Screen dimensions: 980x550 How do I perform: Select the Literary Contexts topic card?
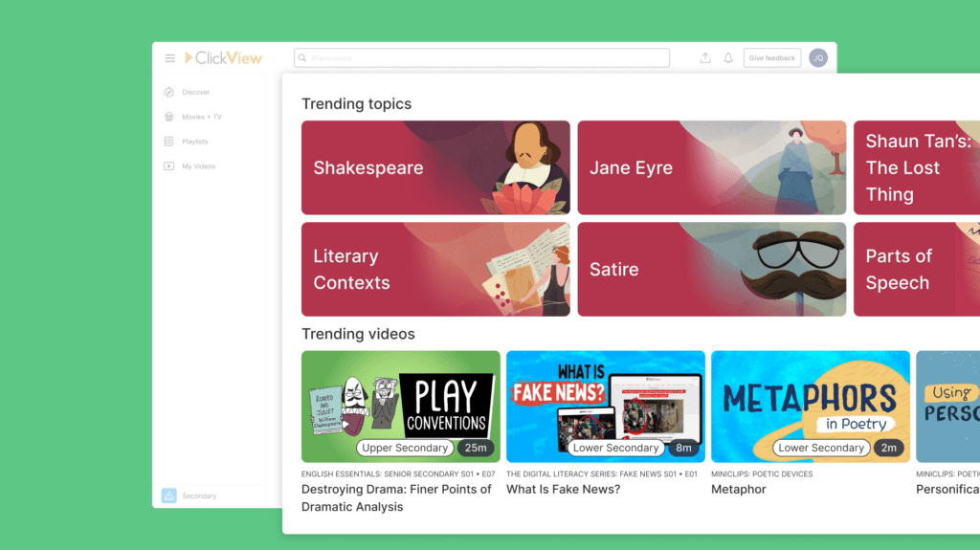click(x=435, y=269)
